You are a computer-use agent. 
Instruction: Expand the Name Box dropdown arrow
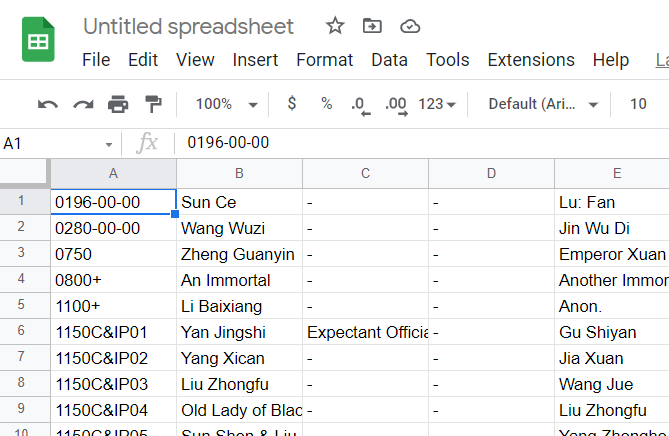click(109, 144)
